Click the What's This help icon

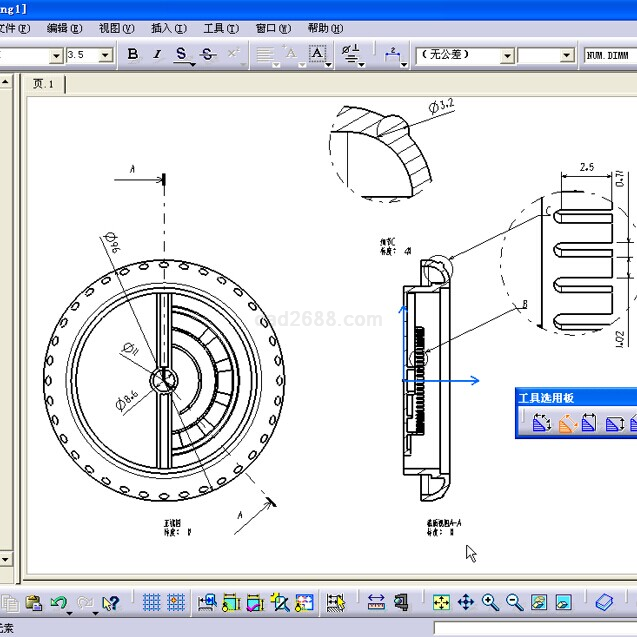pos(110,603)
